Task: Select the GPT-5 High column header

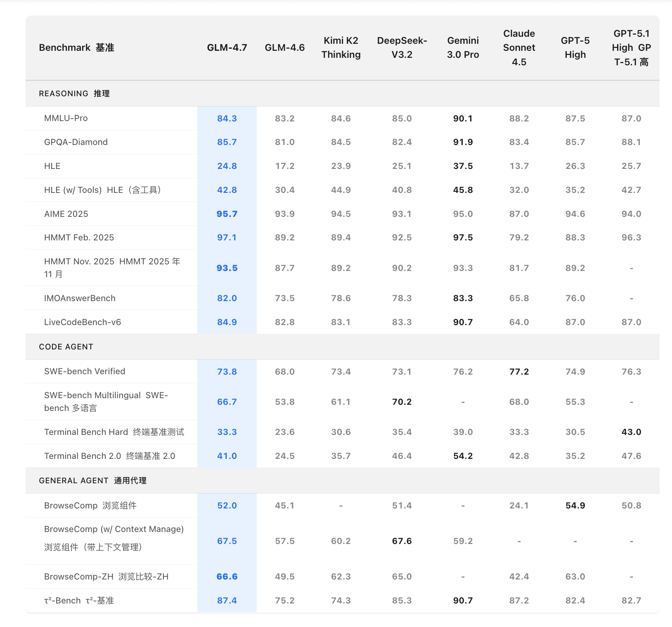Action: point(575,47)
